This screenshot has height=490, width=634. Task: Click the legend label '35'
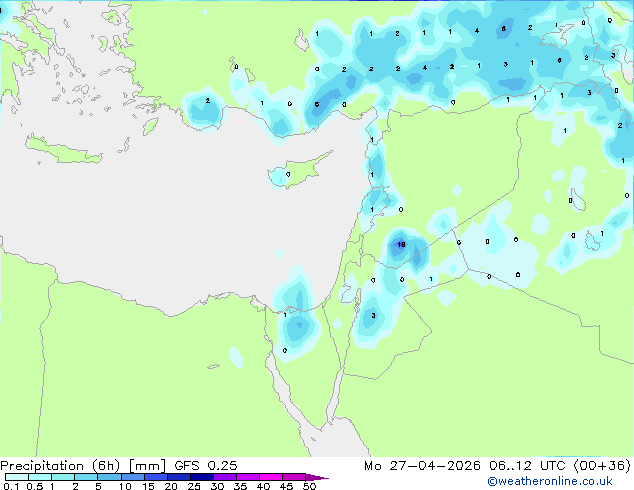point(240,486)
